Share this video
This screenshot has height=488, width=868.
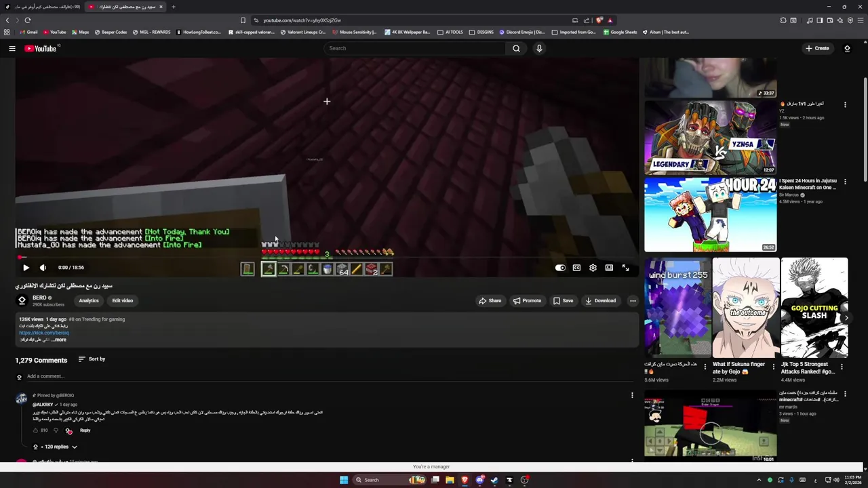pyautogui.click(x=490, y=300)
